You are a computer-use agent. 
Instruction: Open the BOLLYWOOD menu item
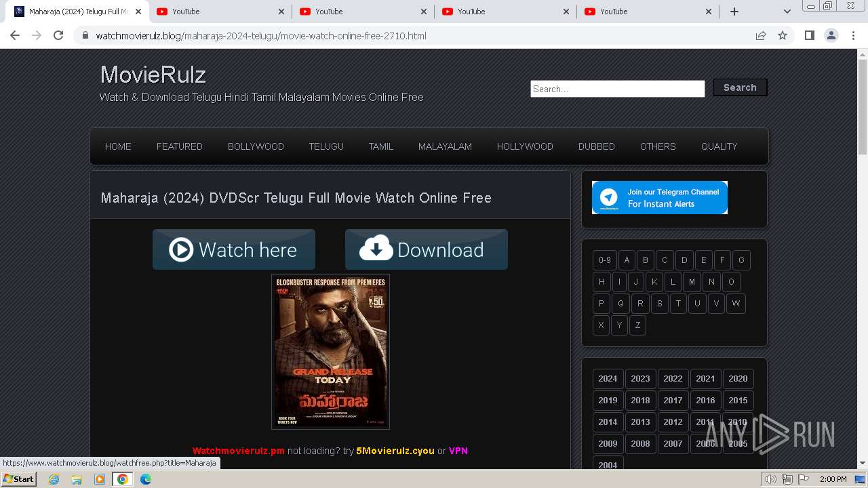[256, 146]
